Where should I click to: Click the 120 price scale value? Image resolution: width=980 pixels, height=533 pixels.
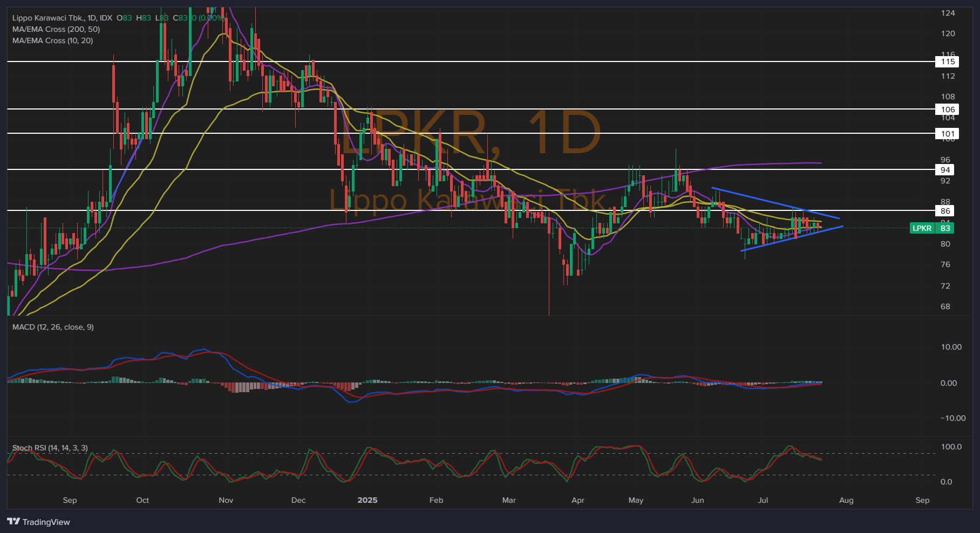click(x=948, y=33)
